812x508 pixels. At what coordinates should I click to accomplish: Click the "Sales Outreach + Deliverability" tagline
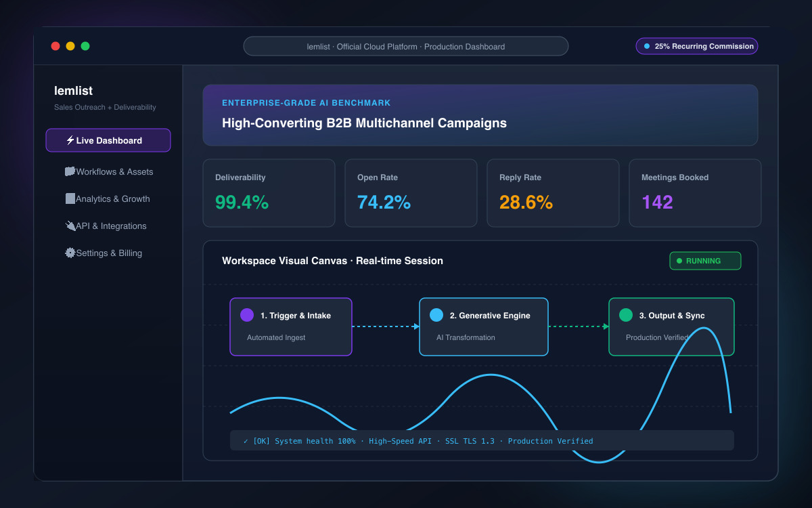[105, 107]
